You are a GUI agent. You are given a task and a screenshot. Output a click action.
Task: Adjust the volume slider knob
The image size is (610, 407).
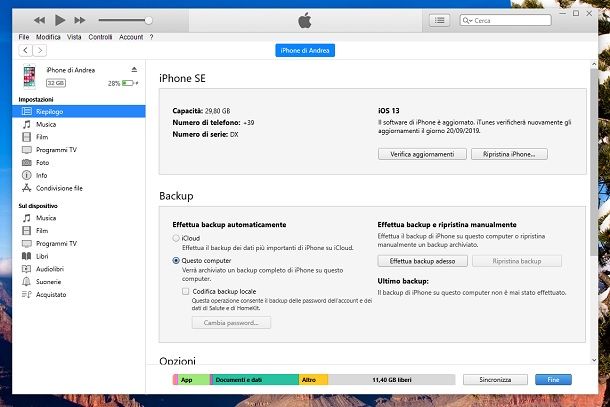(x=148, y=20)
